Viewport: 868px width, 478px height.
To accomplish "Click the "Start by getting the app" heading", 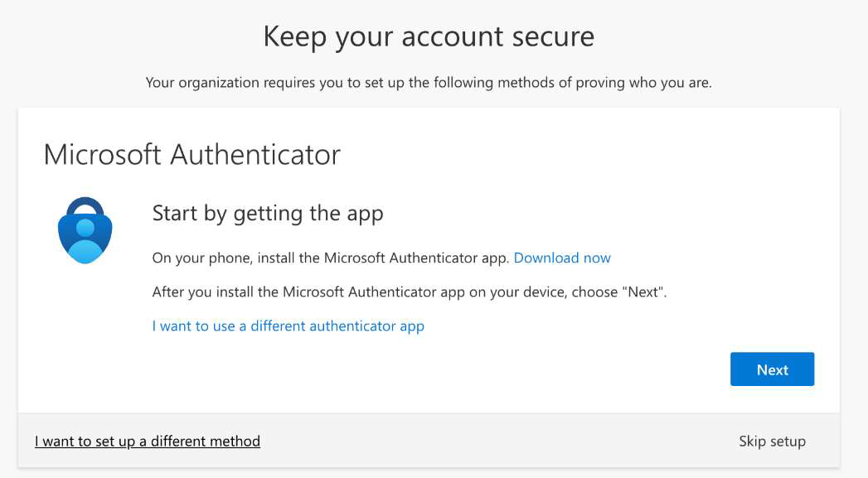I will tap(268, 214).
